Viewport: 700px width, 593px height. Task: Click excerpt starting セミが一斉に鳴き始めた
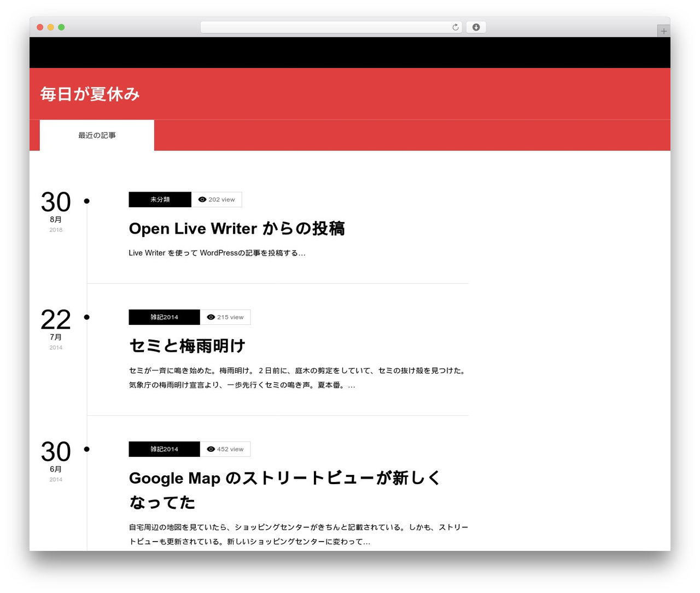[x=299, y=378]
